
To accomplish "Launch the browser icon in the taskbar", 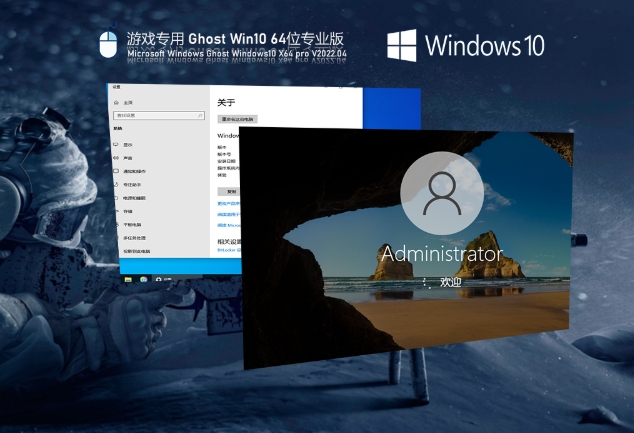I will 144,280.
